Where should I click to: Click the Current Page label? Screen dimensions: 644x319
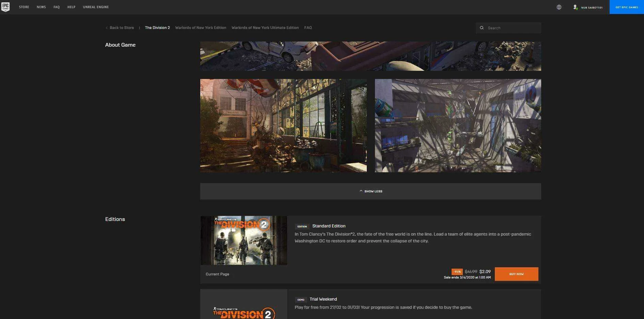click(217, 274)
